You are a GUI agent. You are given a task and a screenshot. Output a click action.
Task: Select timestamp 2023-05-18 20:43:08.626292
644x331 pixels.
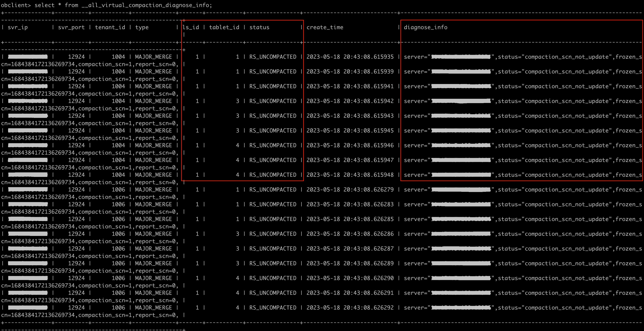(x=350, y=308)
